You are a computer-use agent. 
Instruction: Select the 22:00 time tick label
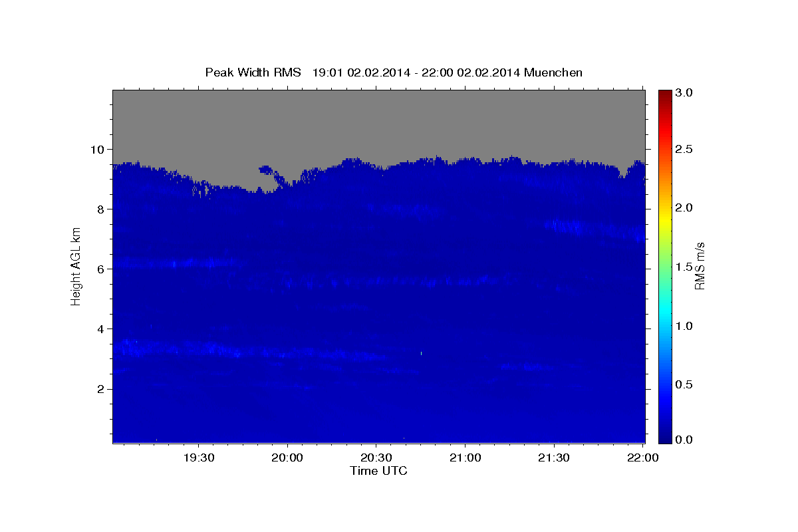(x=642, y=458)
